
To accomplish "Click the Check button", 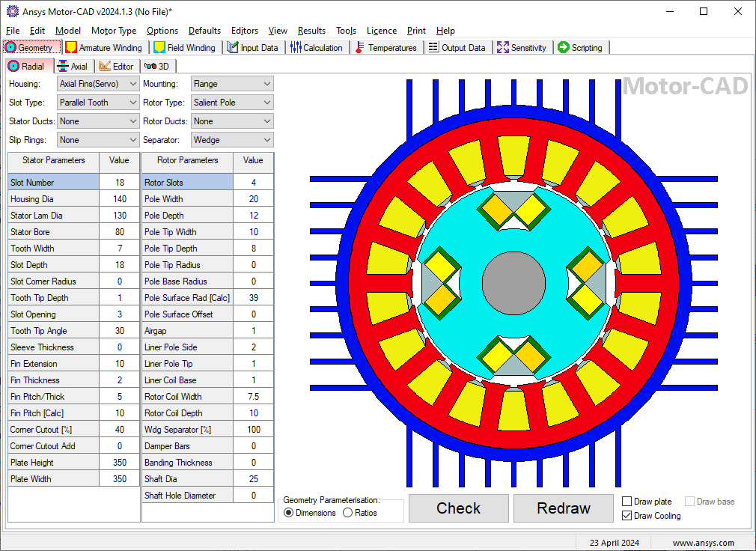I will (458, 508).
